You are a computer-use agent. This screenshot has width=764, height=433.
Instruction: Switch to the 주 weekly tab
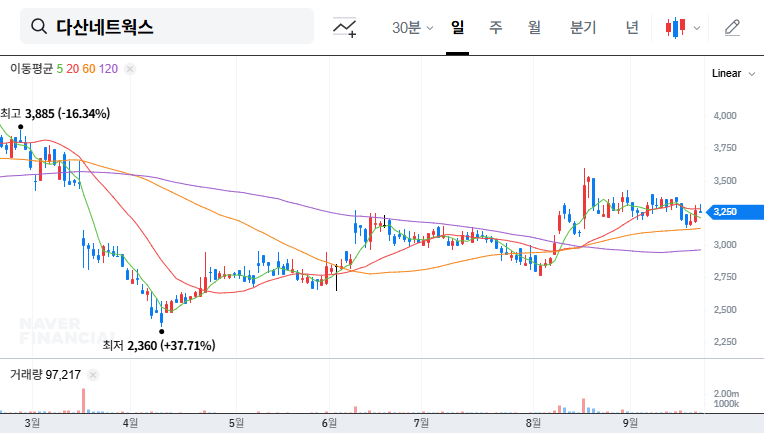pyautogui.click(x=496, y=27)
